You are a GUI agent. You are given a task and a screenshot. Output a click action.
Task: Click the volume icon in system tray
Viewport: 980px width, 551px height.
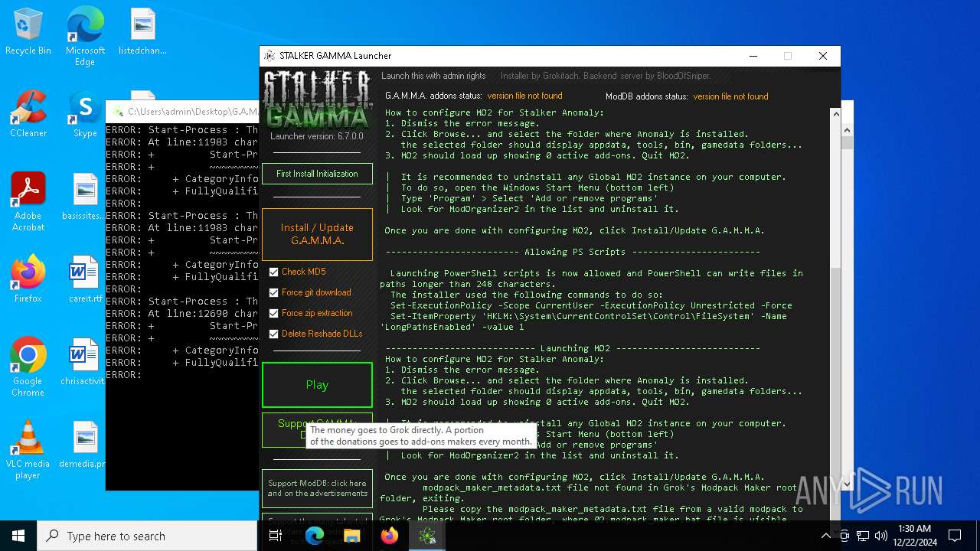tap(881, 536)
